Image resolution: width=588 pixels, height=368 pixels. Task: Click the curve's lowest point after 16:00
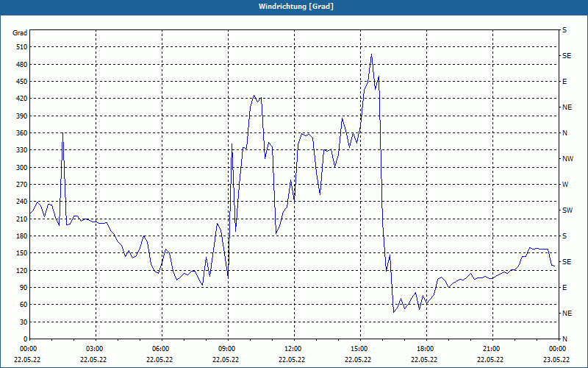click(x=394, y=312)
